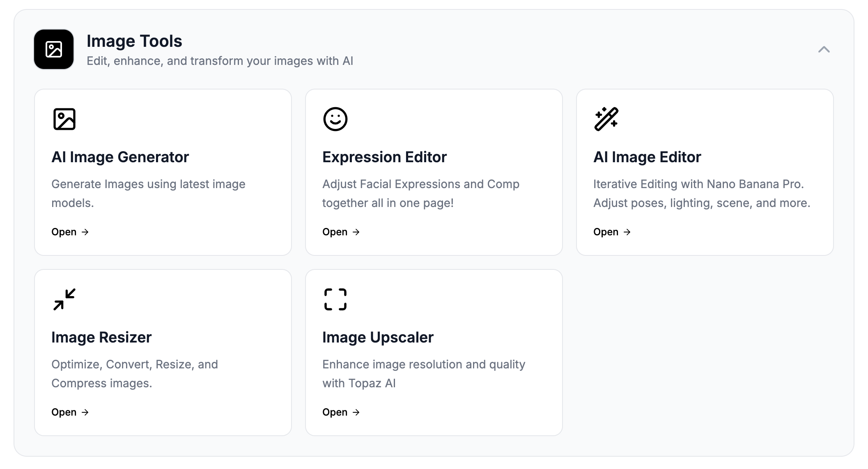This screenshot has width=868, height=469.
Task: Select the magic wand icon for AI Image Editor
Action: click(606, 120)
